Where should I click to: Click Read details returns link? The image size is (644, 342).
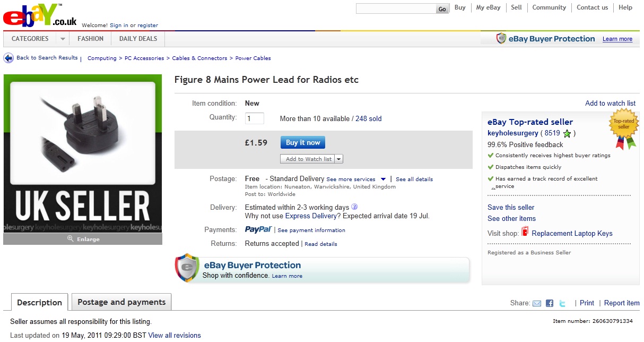321,244
